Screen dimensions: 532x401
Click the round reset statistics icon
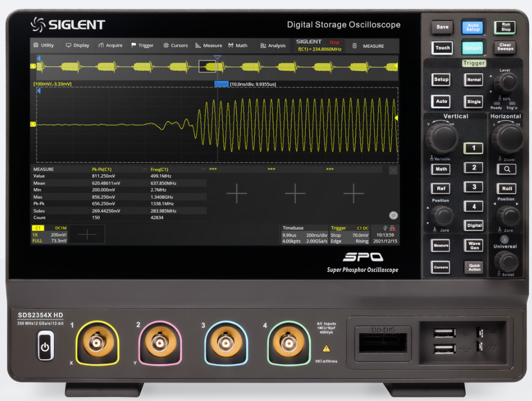pos(393,215)
